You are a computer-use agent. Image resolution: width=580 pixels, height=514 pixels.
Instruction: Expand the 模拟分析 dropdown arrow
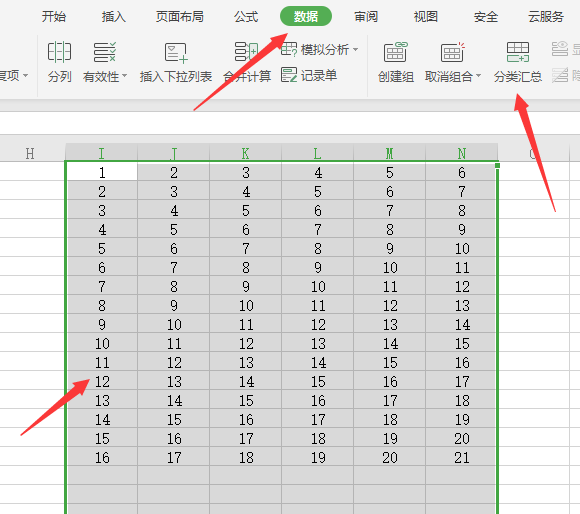point(355,49)
